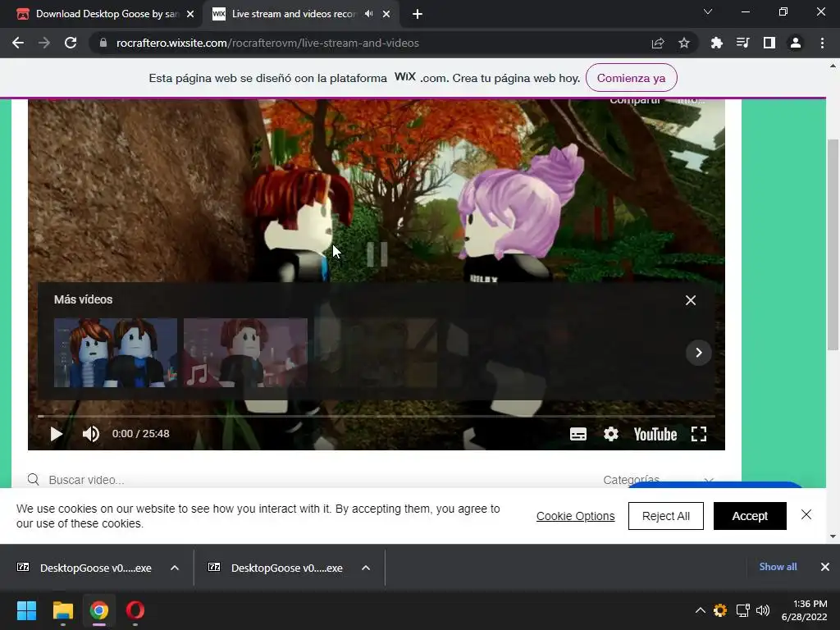Show next suggested videos arrow
The height and width of the screenshot is (630, 840).
coord(699,353)
